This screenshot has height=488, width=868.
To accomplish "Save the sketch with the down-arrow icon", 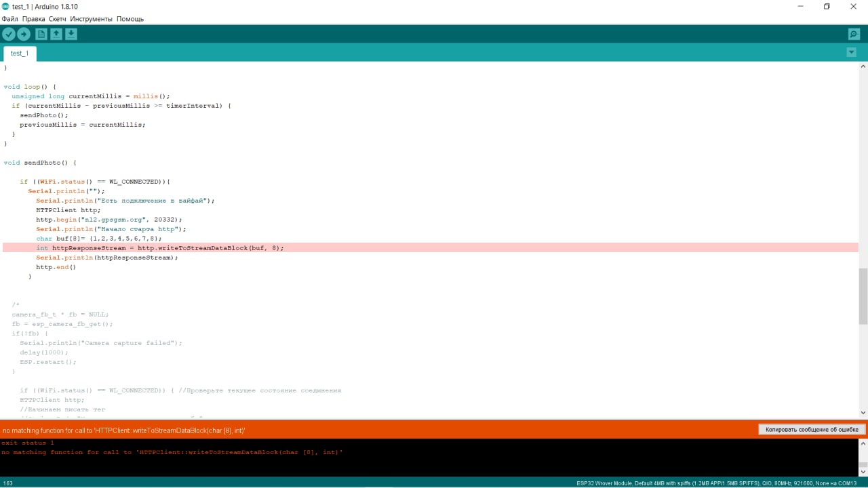I will click(x=71, y=34).
